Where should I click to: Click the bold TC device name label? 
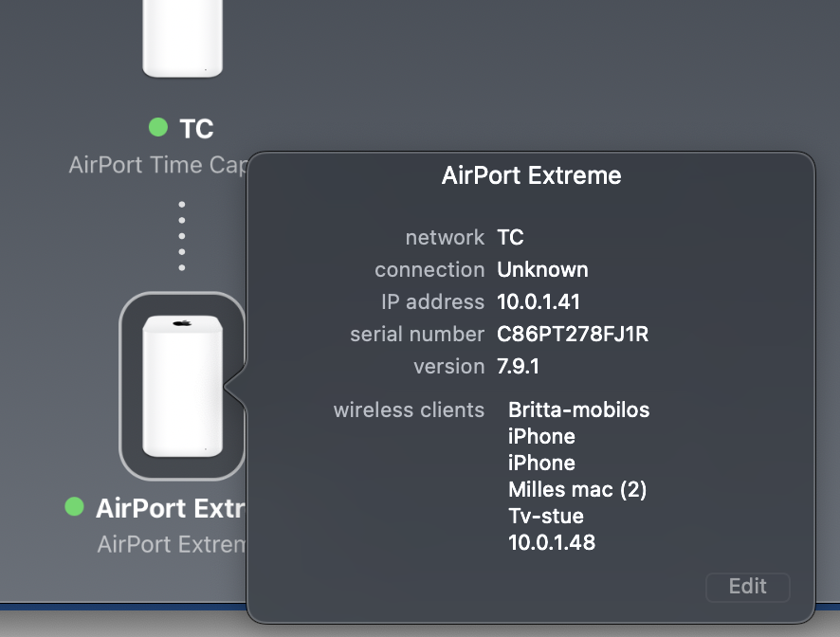[x=196, y=128]
